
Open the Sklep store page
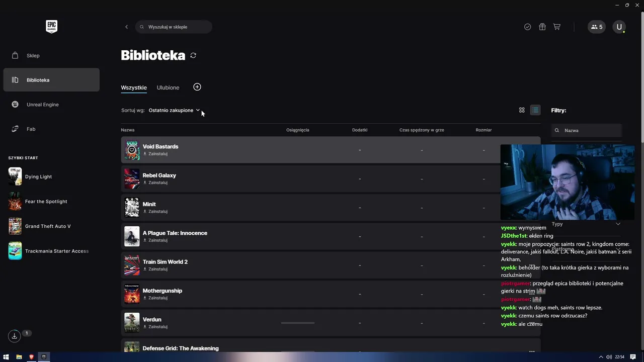(51, 55)
